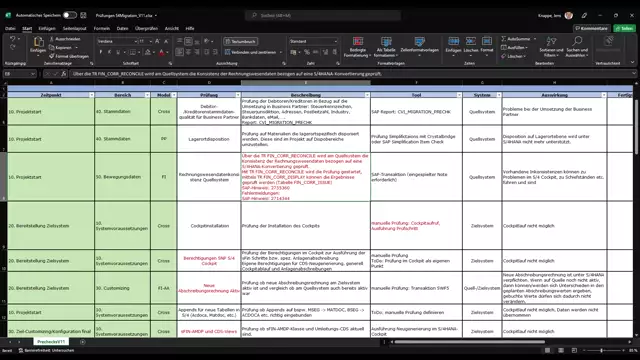Switch to Seitenlayout ribbon tab

75,29
